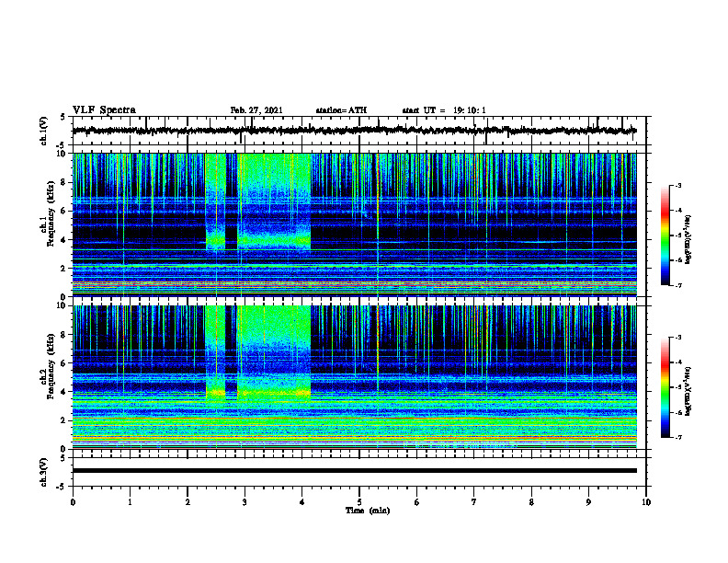Click the "VLF Spectra" plot title
This screenshot has width=728, height=563.
tap(104, 109)
